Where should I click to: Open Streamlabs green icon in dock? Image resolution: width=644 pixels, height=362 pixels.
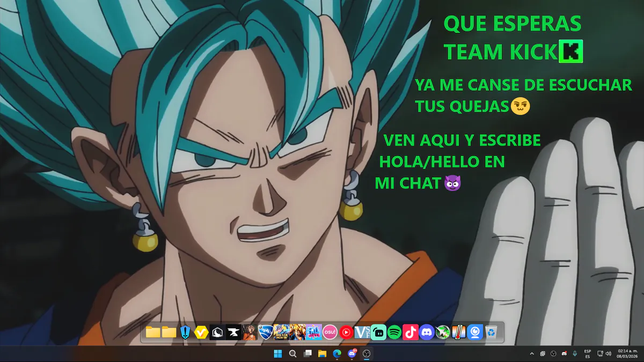tap(378, 333)
